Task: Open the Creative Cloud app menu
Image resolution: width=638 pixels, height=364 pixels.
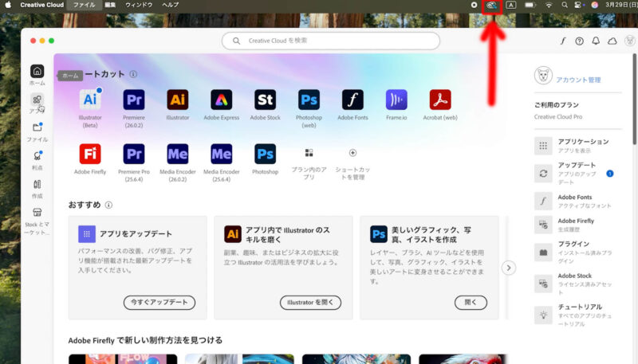Action: 42,5
